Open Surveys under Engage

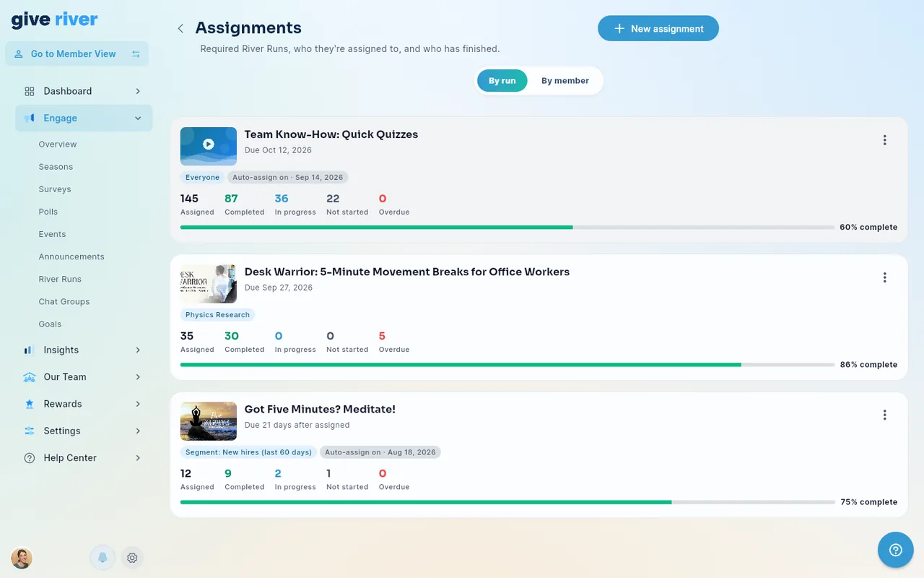pyautogui.click(x=55, y=189)
